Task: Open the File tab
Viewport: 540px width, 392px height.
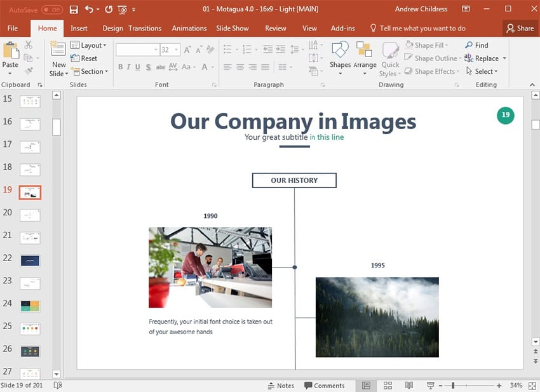Action: 13,28
